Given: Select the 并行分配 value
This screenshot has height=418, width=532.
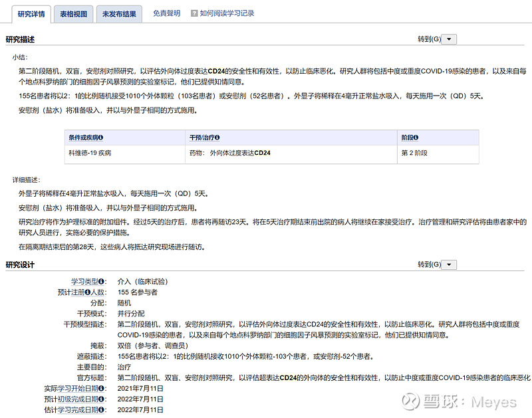Looking at the screenshot, I should [131, 314].
